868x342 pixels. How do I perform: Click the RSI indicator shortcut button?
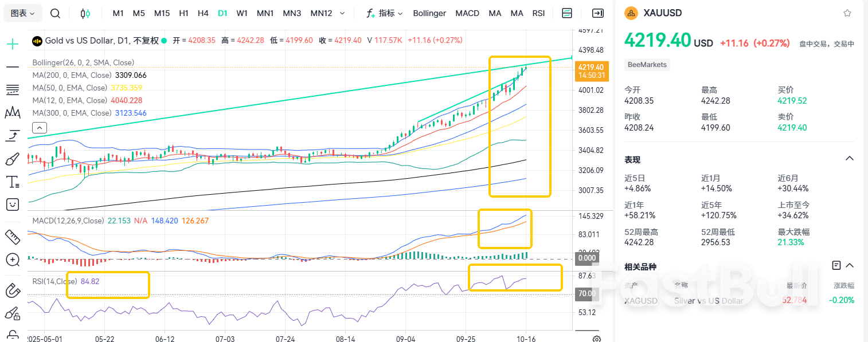click(538, 13)
